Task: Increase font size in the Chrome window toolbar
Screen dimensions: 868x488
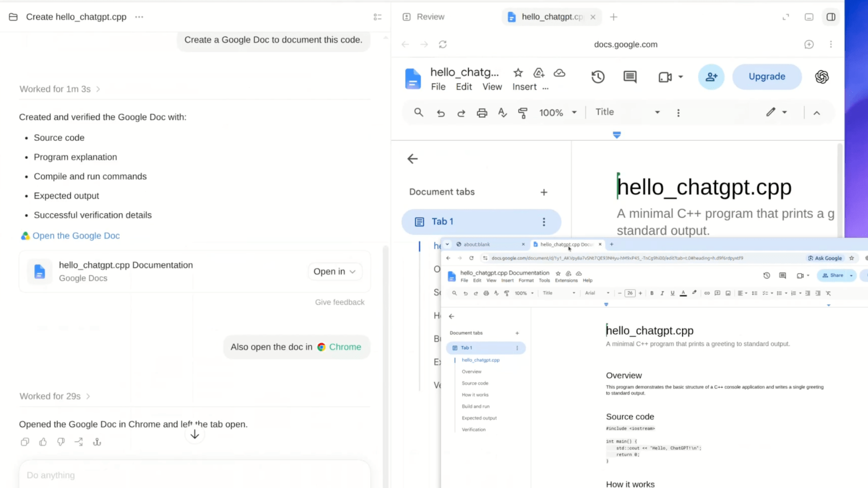Action: [x=641, y=293]
